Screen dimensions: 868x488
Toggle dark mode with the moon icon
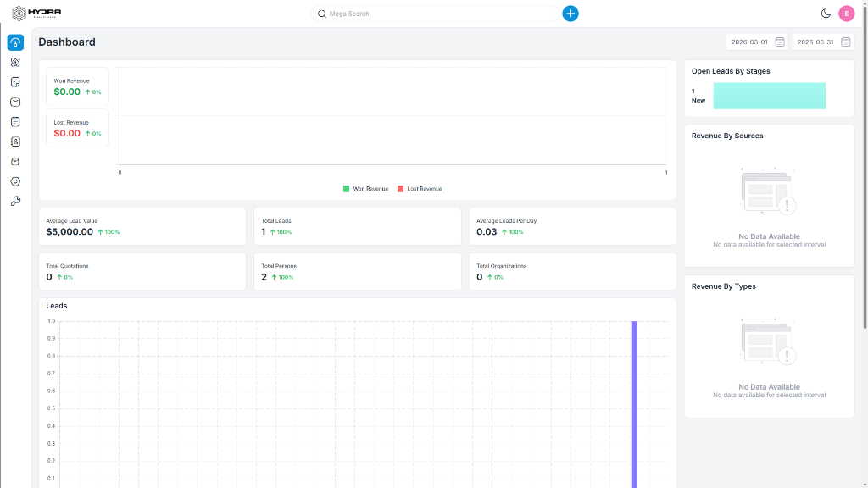(x=826, y=14)
